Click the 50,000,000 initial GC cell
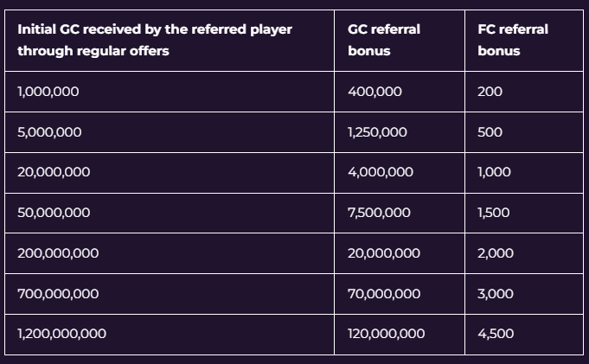589x364 pixels. pos(54,213)
